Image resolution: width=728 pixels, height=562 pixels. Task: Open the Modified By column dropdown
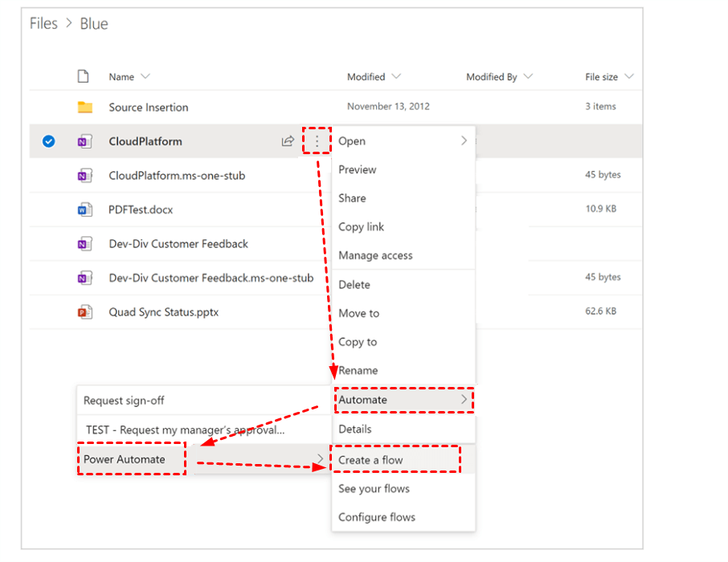(528, 76)
